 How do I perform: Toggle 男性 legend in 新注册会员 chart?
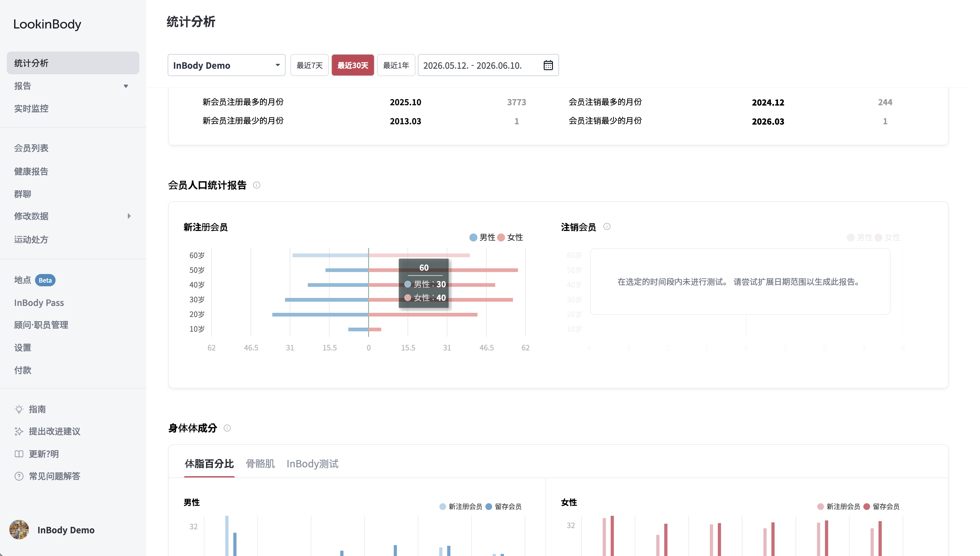pyautogui.click(x=482, y=237)
